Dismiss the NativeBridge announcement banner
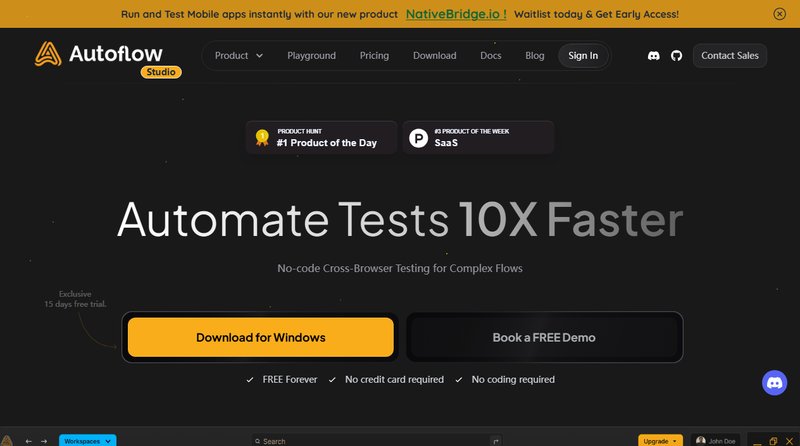The image size is (800, 446). 780,14
